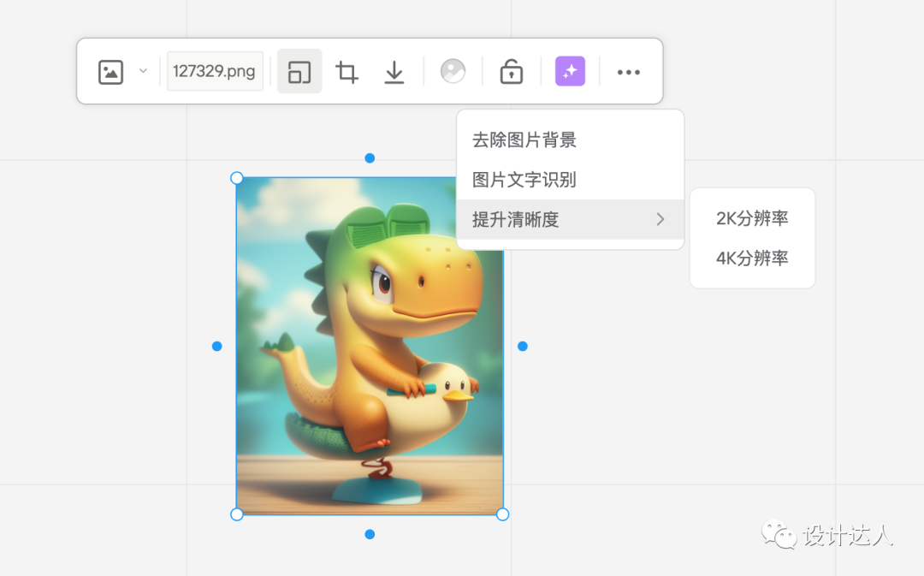Image resolution: width=924 pixels, height=576 pixels.
Task: Click the download arrow icon
Action: click(x=394, y=72)
